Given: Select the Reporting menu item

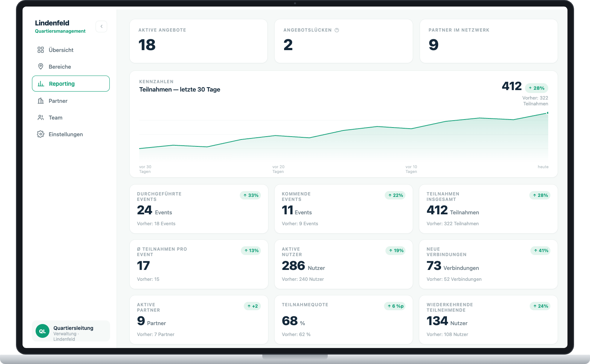Looking at the screenshot, I should pyautogui.click(x=71, y=84).
